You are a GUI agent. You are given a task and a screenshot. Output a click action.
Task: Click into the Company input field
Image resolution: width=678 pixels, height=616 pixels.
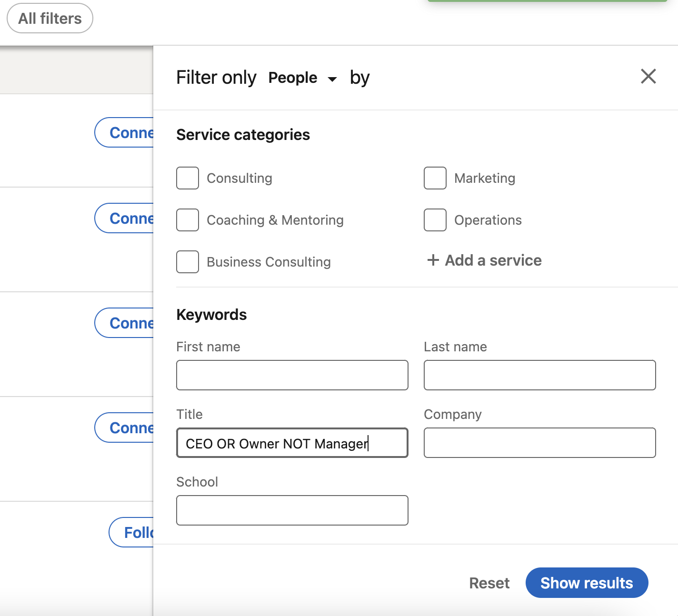pos(540,443)
